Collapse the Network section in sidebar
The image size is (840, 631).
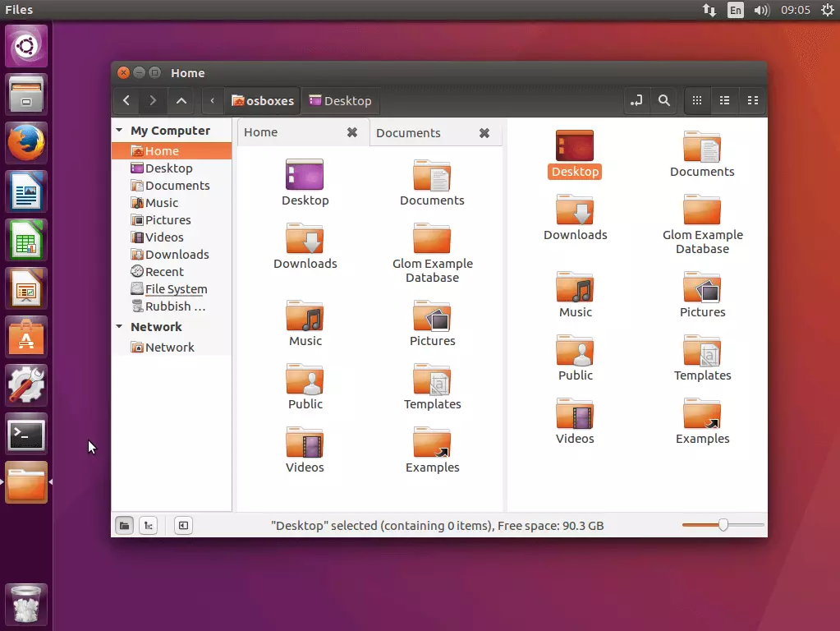120,327
